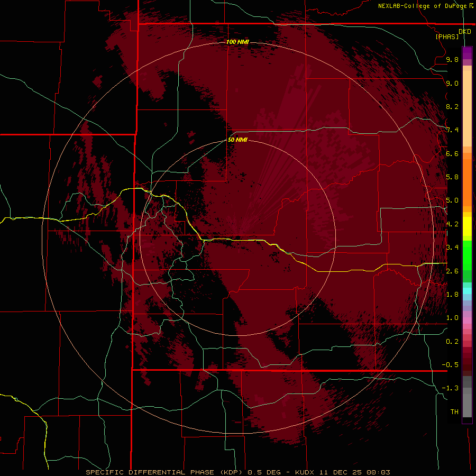Click the 5.8 scale value
Screen dimensions: 476x476
[452, 177]
